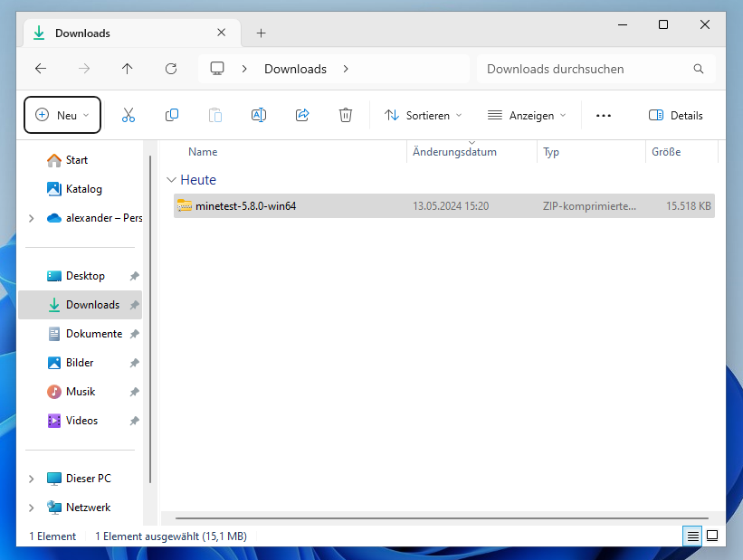This screenshot has height=560, width=743.
Task: Maximize the Explorer window
Action: click(663, 24)
